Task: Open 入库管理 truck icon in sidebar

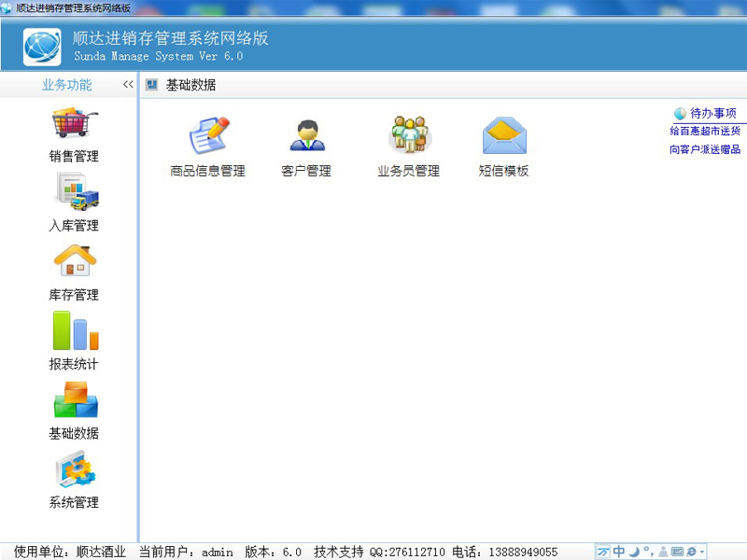Action: pyautogui.click(x=74, y=193)
